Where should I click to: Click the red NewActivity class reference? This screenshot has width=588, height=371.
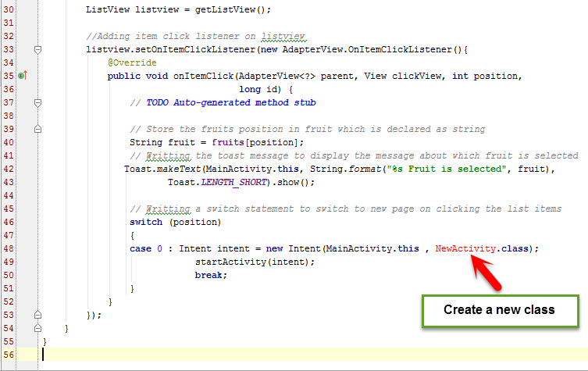[465, 248]
